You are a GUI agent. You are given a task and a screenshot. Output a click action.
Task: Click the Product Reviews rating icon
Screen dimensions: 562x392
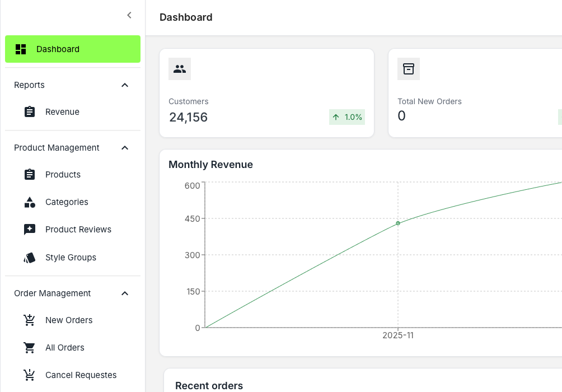click(x=29, y=229)
